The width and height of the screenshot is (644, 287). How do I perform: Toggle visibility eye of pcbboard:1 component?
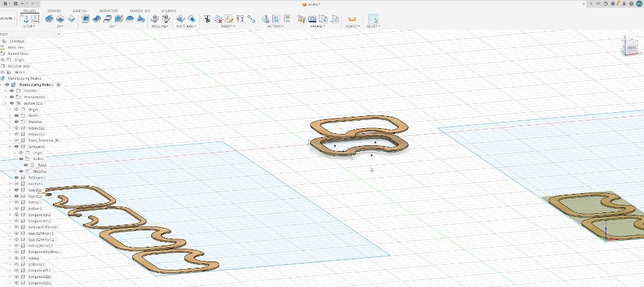(x=17, y=265)
